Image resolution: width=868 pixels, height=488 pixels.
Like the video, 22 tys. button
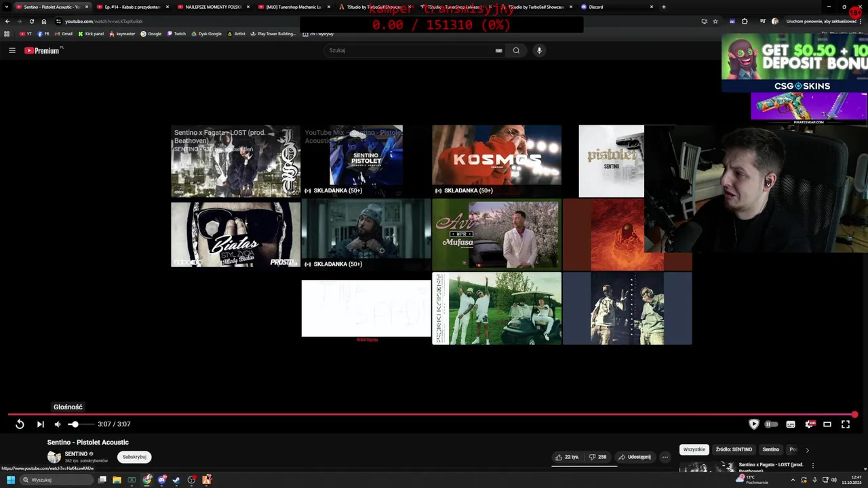point(567,457)
